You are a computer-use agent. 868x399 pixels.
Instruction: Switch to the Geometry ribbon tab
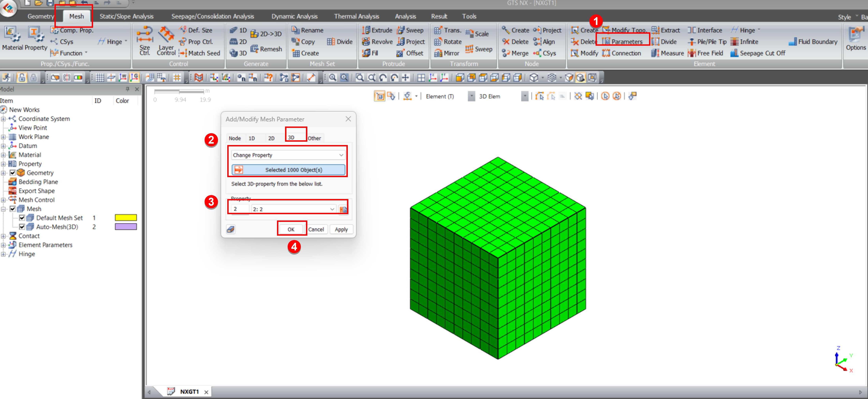[x=40, y=16]
